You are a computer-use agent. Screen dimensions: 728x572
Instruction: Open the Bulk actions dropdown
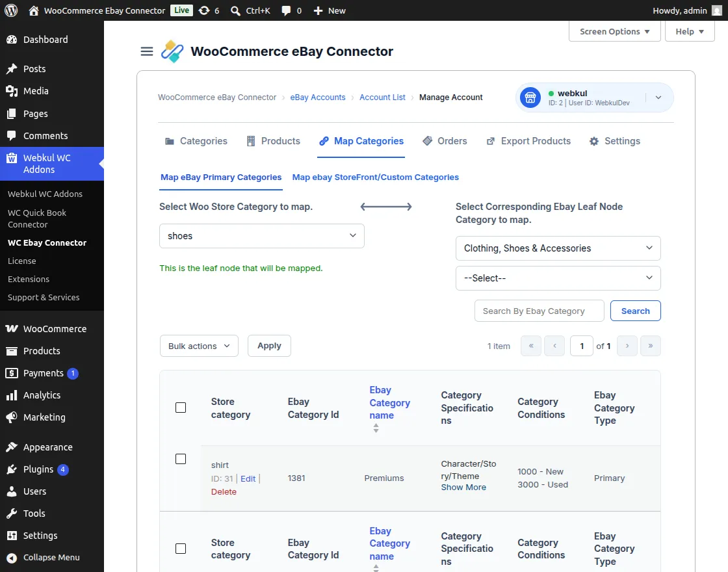[199, 346]
